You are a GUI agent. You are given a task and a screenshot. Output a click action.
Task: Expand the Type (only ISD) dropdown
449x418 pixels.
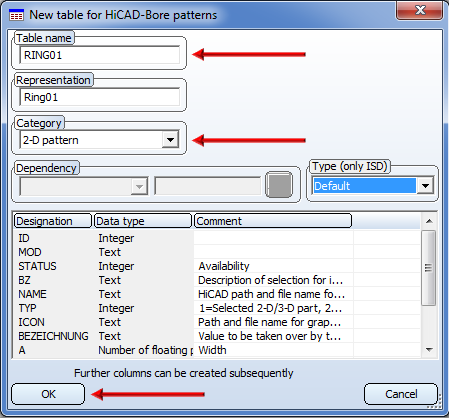pyautogui.click(x=425, y=186)
